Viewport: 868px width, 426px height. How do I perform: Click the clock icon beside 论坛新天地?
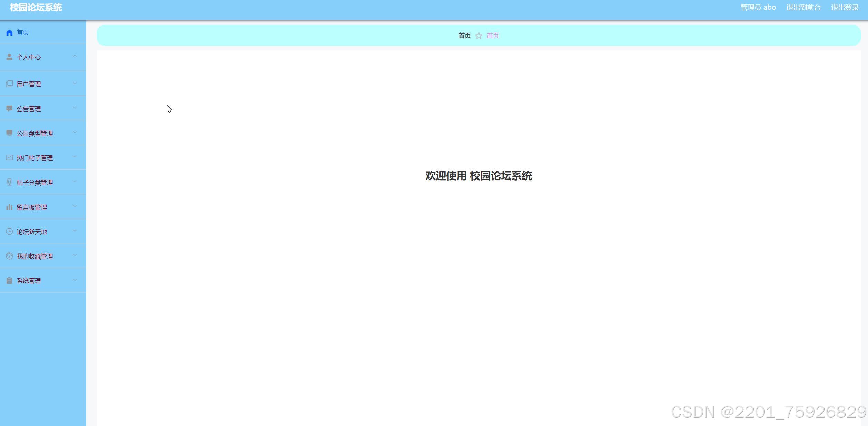tap(9, 232)
